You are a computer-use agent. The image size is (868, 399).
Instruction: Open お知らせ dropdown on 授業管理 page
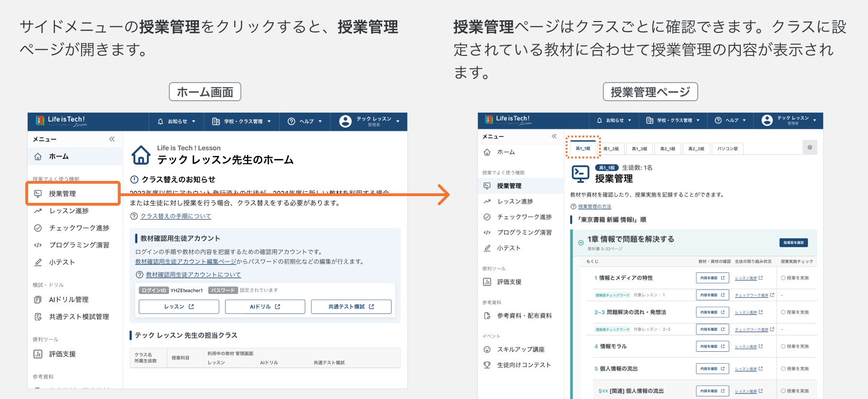click(614, 120)
